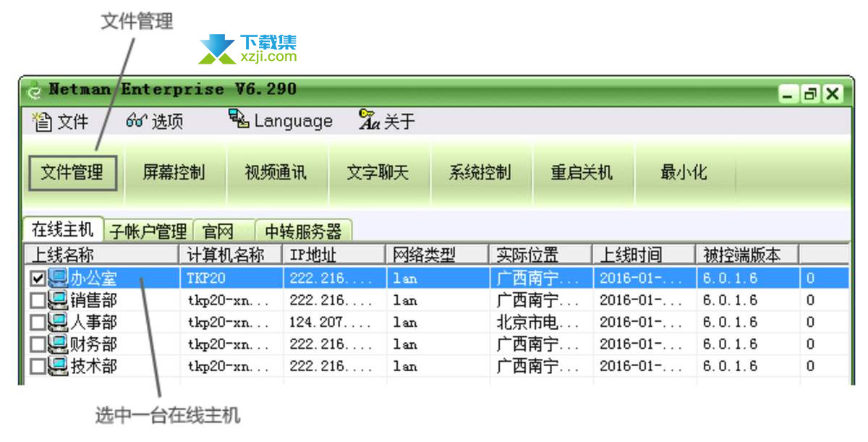The height and width of the screenshot is (442, 868).
Task: Open the 文件 menu
Action: (61, 122)
